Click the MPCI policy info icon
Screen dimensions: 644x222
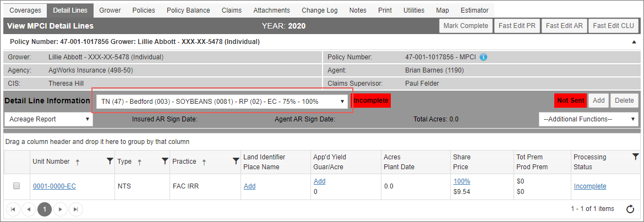tap(483, 58)
